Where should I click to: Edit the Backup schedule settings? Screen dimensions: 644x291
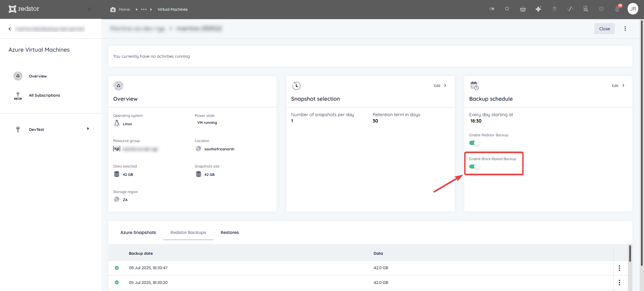615,86
